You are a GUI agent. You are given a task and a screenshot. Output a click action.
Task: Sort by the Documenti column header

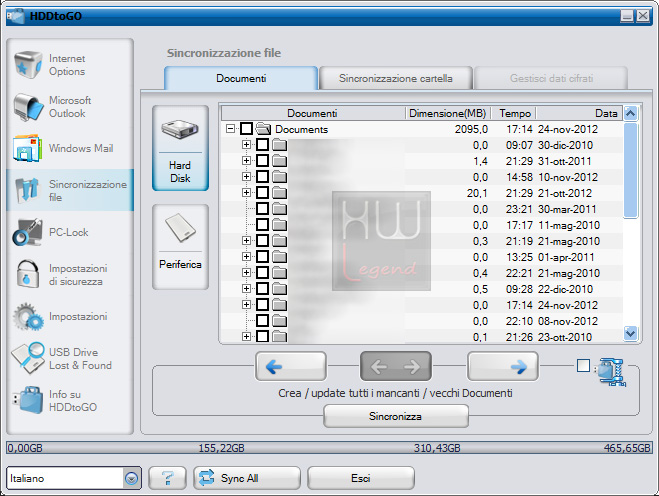[x=313, y=113]
